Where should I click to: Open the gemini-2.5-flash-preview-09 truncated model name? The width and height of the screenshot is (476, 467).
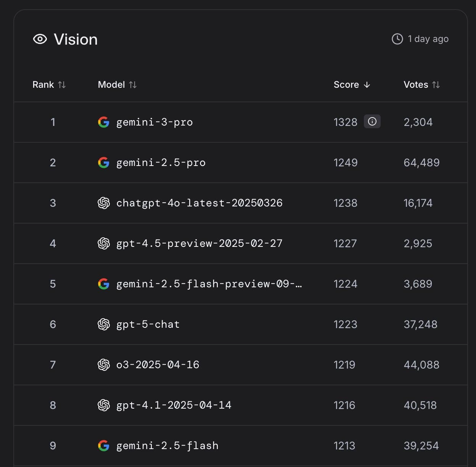[x=209, y=284]
